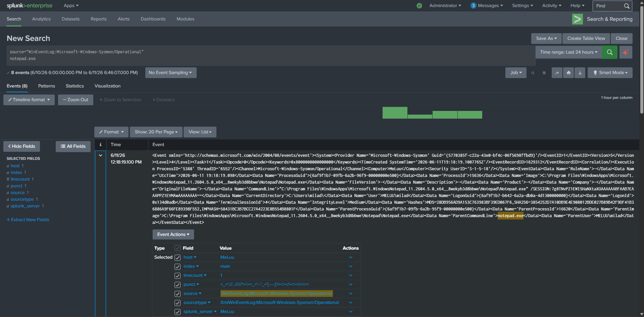Screen dimensions: 644x317
Task: Click the Close search button
Action: [x=622, y=39]
